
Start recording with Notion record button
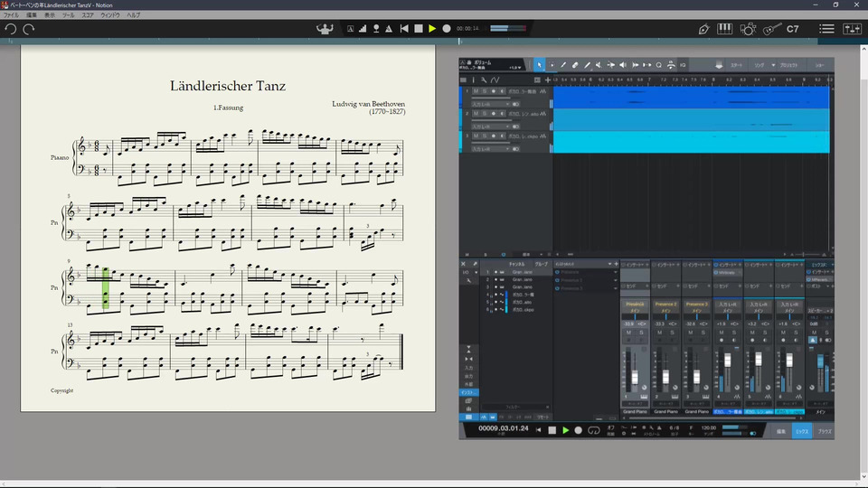[x=446, y=28]
